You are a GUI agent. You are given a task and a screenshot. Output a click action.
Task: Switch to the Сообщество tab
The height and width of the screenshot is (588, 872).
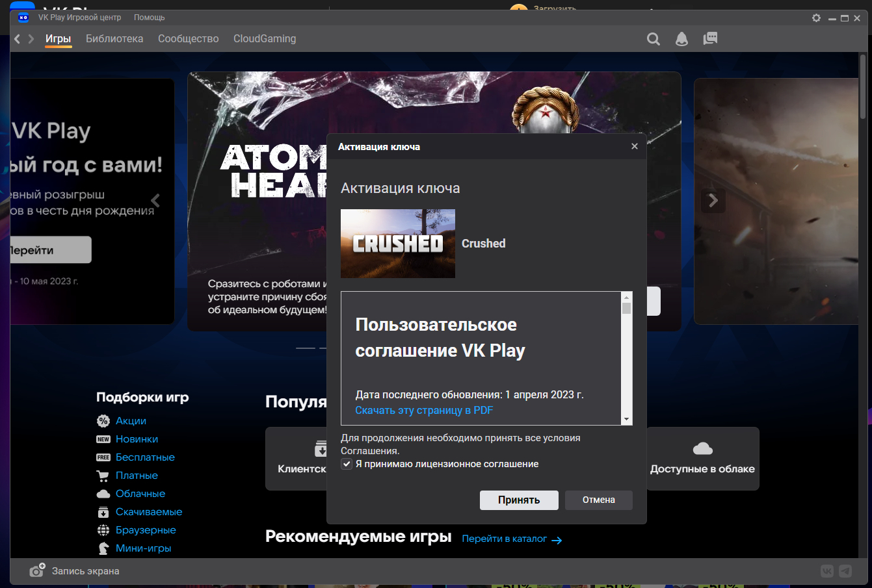coord(189,39)
